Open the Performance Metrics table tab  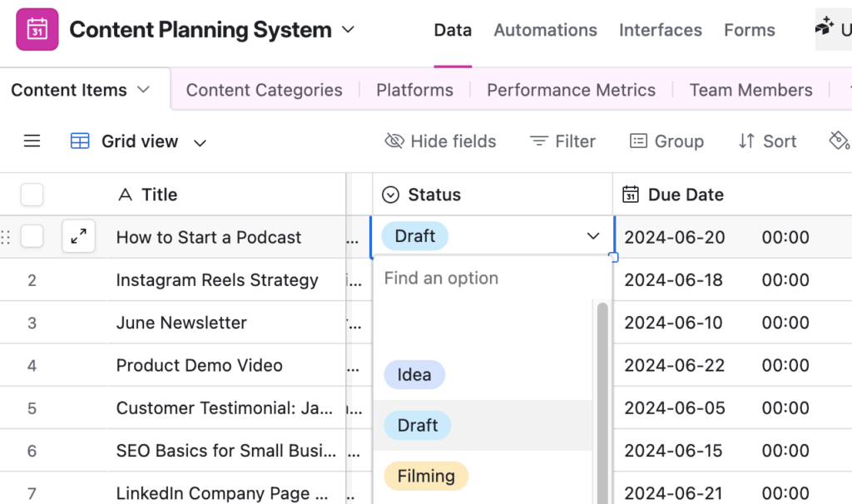coord(571,90)
